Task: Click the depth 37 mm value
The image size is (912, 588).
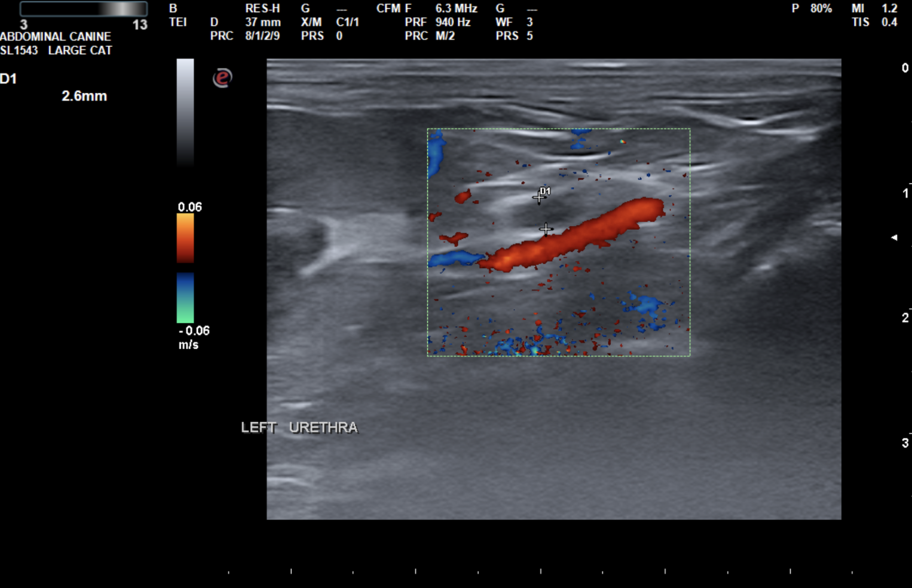Action: pyautogui.click(x=263, y=22)
